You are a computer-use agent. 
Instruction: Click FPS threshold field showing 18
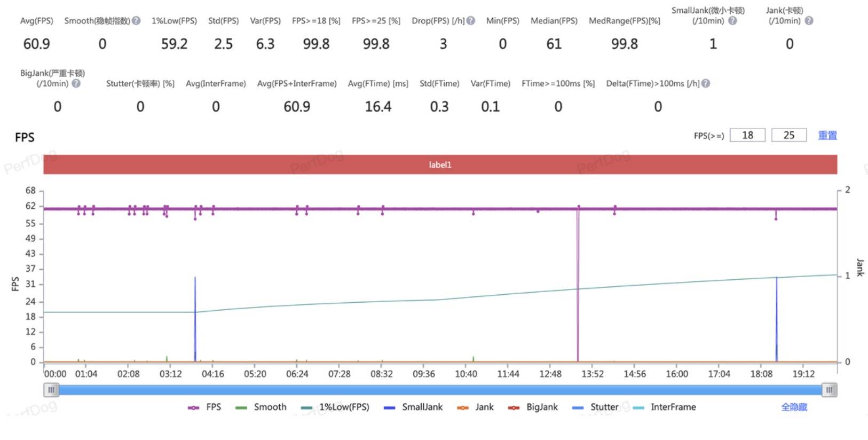[x=747, y=136]
